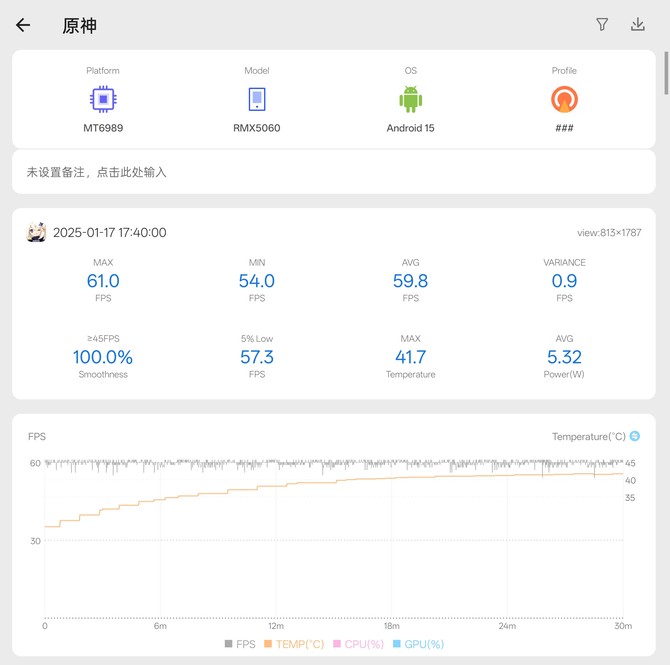Click the RMX5060 phone model icon
The height and width of the screenshot is (665, 670).
coord(257,99)
